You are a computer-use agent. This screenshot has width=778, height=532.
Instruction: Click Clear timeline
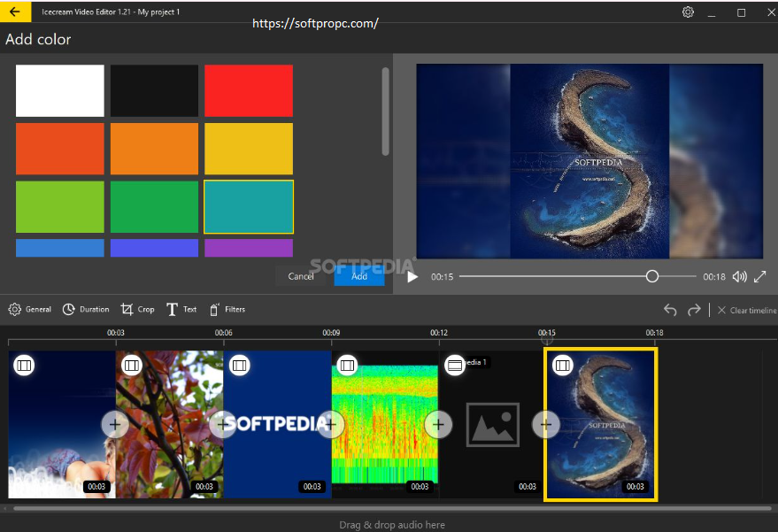click(747, 310)
